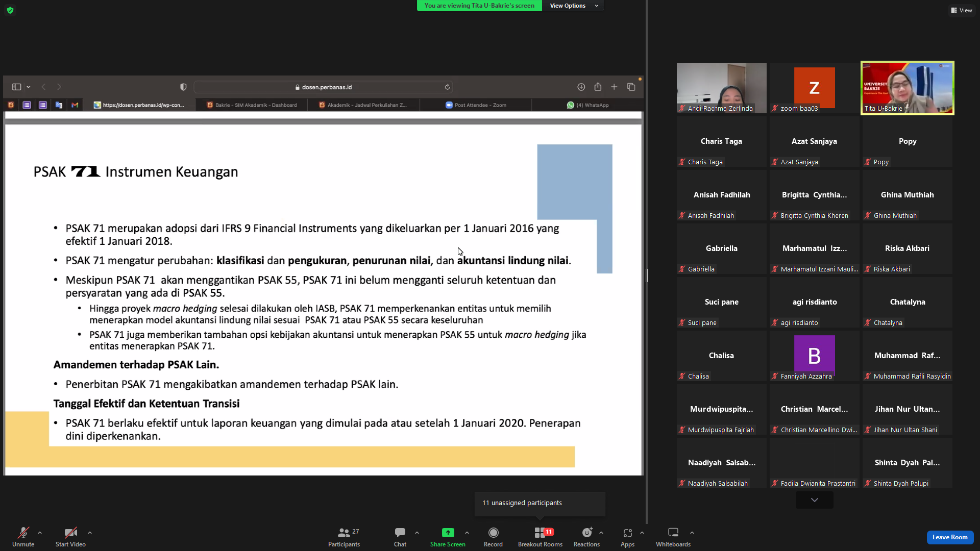Click the Leave Room button
The image size is (980, 551).
pyautogui.click(x=950, y=537)
